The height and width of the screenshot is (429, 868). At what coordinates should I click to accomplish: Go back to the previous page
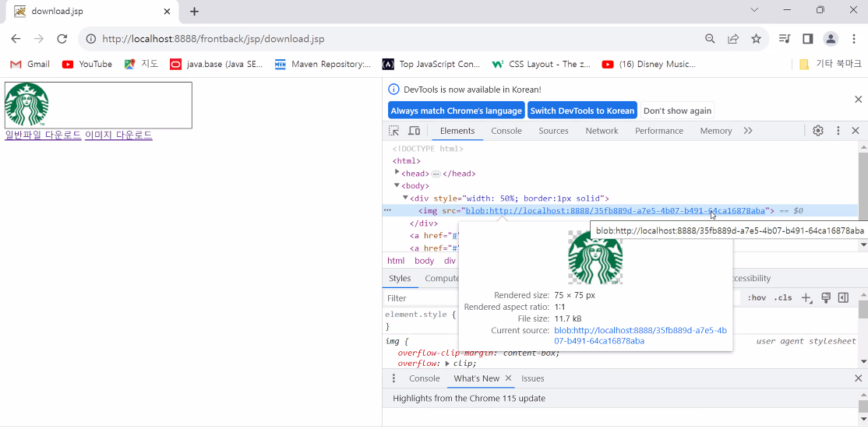pyautogui.click(x=16, y=39)
